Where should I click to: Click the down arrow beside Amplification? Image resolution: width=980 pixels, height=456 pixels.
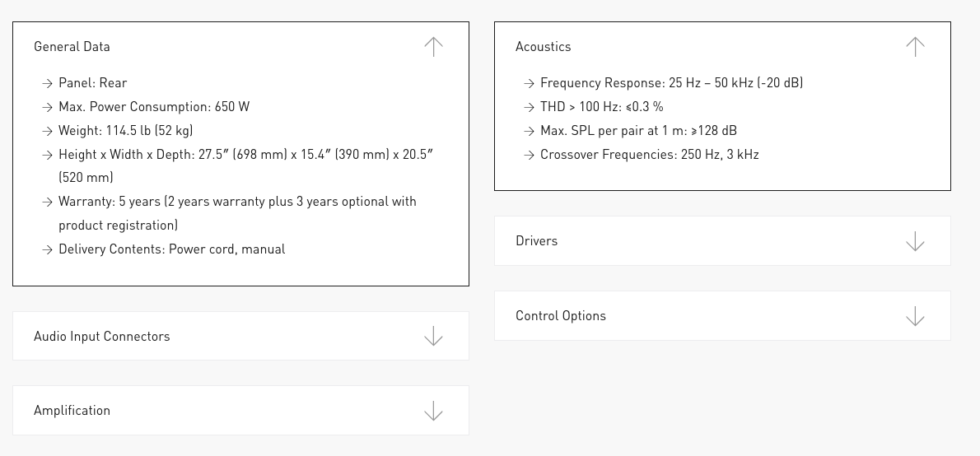tap(433, 411)
